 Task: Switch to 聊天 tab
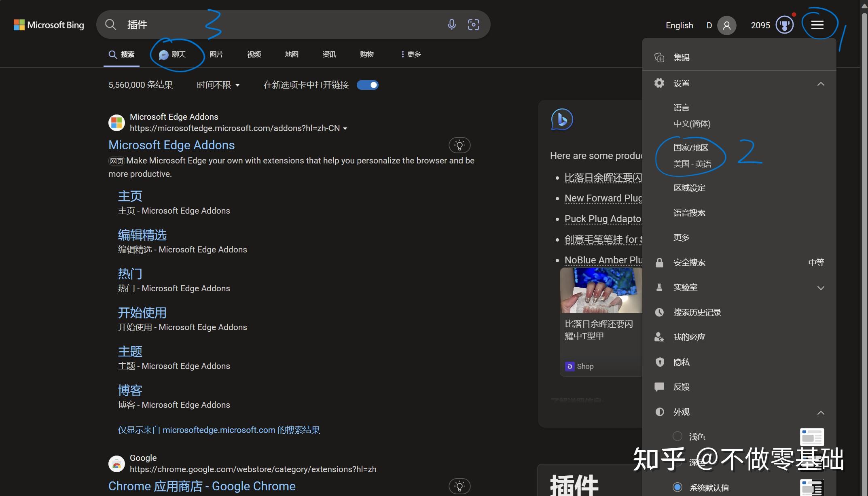[x=172, y=55]
